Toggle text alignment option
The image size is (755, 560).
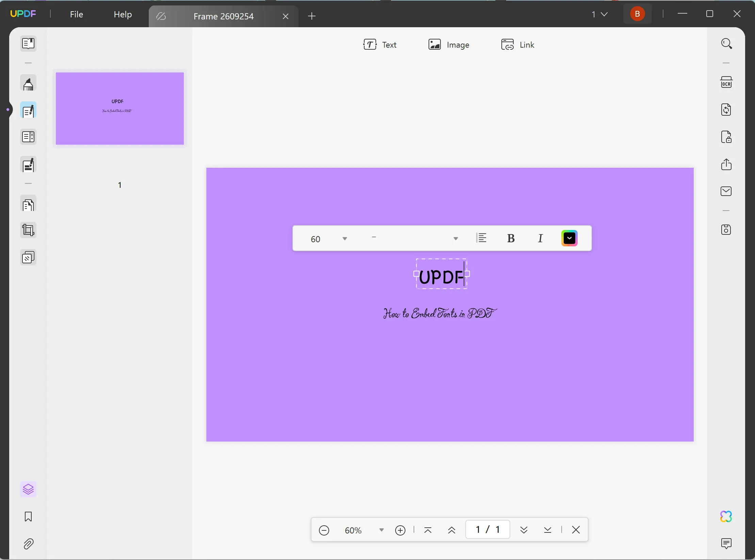pos(481,238)
